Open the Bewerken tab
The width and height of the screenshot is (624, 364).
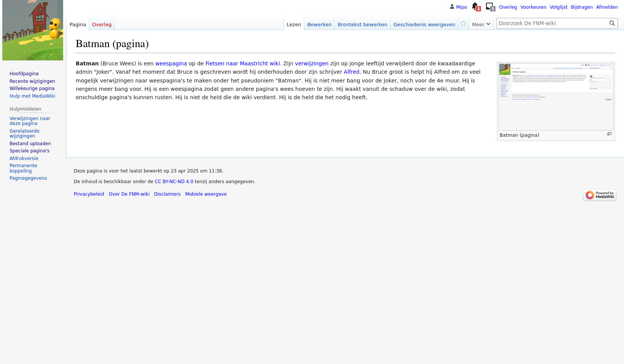(x=319, y=24)
